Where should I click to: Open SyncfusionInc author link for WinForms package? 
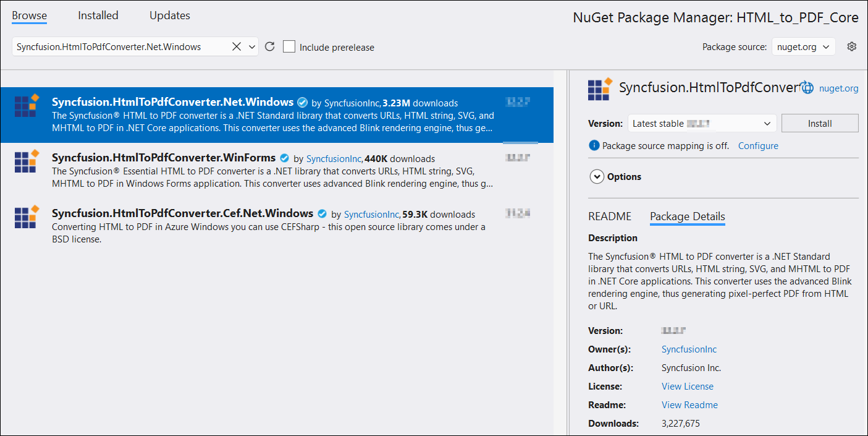[x=334, y=159]
